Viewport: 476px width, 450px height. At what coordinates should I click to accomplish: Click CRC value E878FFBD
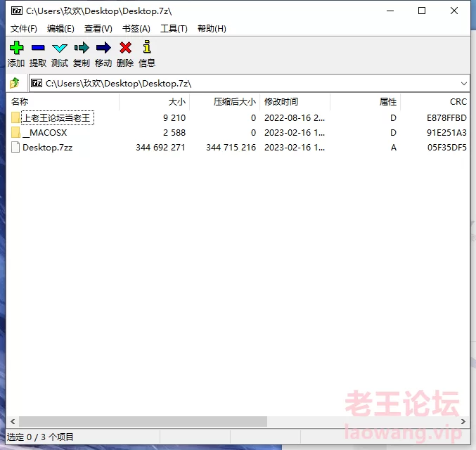(x=446, y=118)
